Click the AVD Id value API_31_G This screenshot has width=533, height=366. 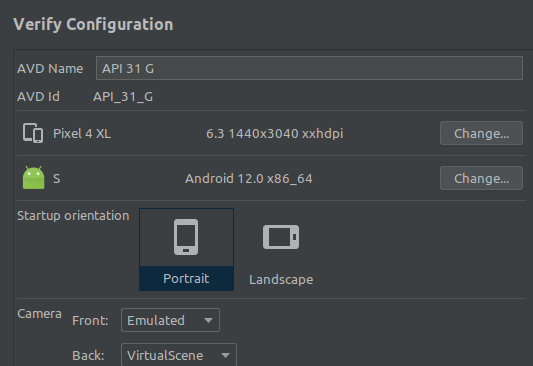click(123, 97)
